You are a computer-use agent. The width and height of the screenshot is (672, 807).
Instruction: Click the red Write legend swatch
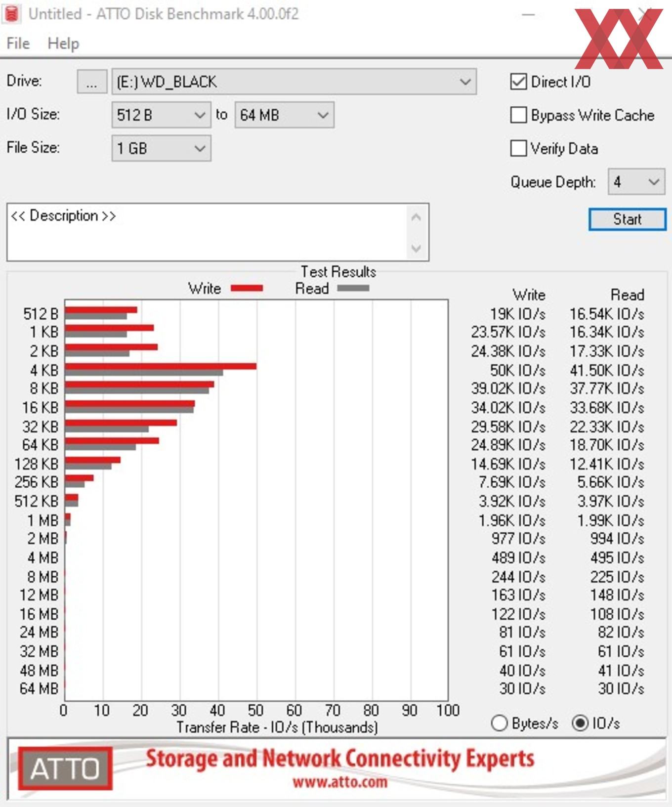tap(247, 289)
